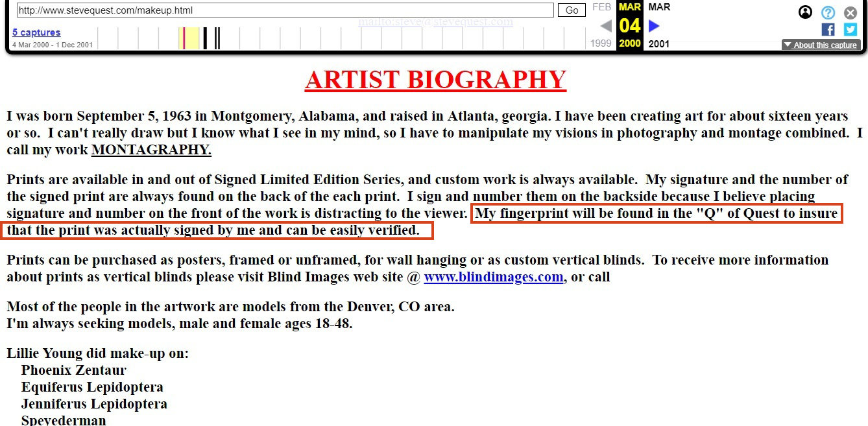Click the underlined MONTAGRAPHY word
868x426 pixels.
151,150
